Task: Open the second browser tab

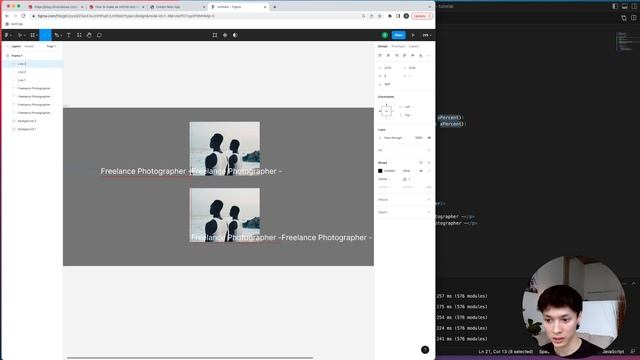Action: [x=116, y=7]
